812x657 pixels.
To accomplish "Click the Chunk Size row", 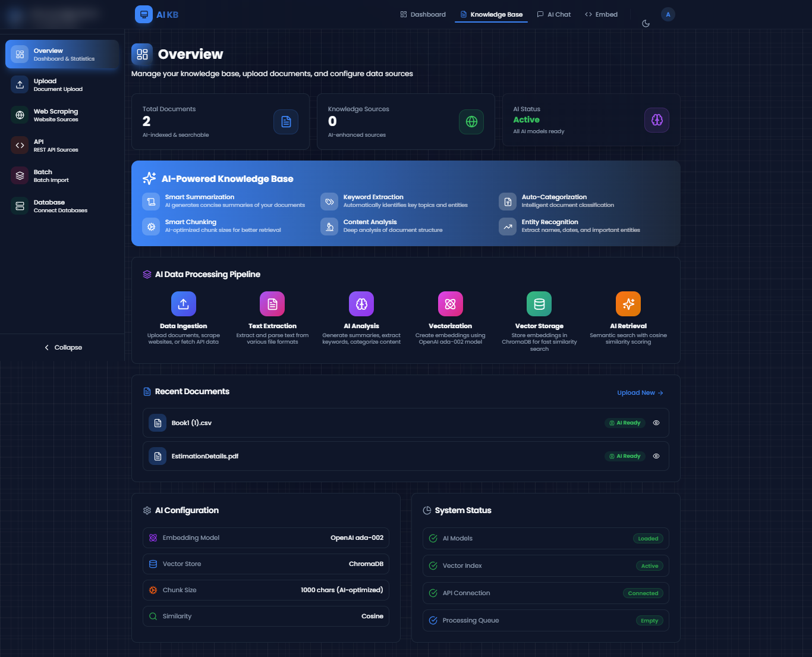I will tap(266, 590).
